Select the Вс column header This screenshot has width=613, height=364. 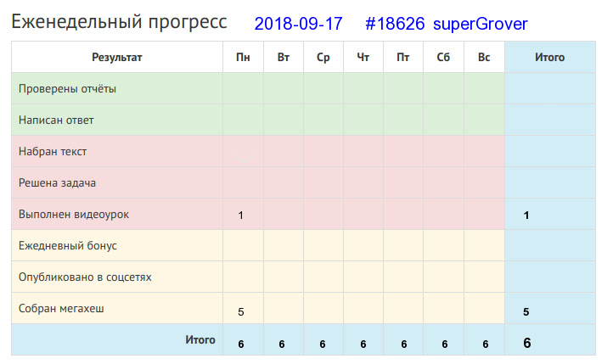point(484,58)
